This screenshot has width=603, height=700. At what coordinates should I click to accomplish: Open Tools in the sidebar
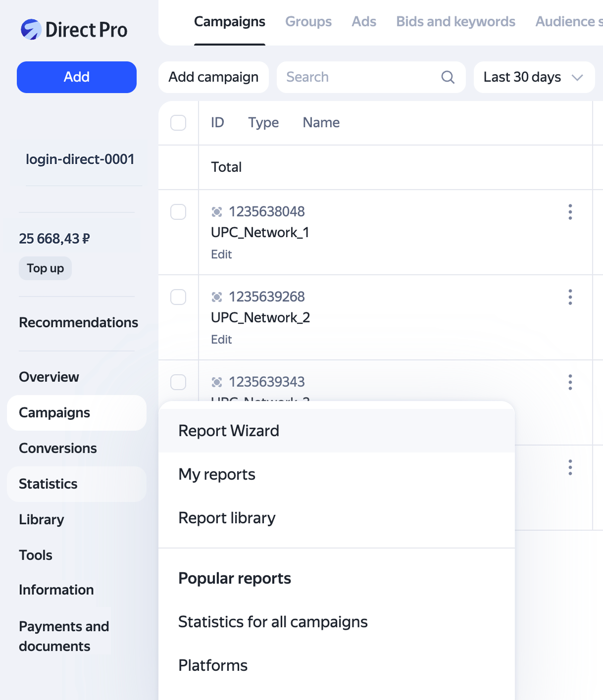36,555
